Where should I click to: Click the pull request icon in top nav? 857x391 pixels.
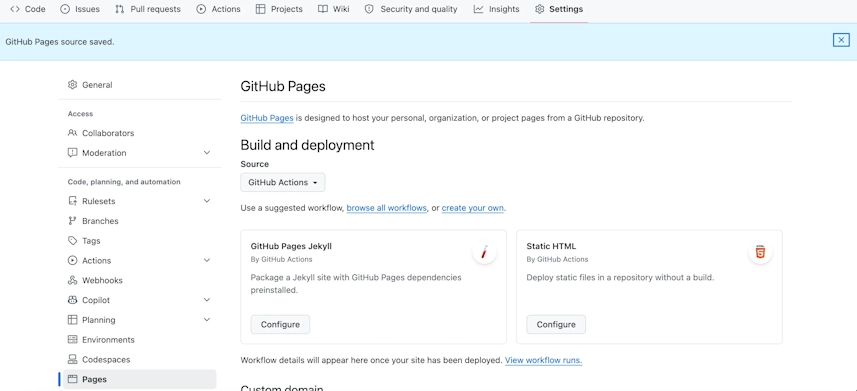(120, 9)
